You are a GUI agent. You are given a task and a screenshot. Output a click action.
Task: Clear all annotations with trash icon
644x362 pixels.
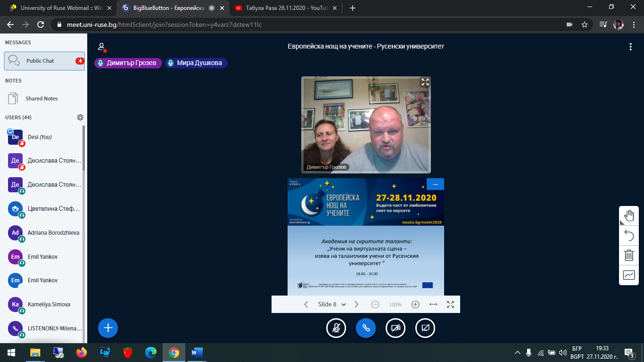(x=629, y=255)
